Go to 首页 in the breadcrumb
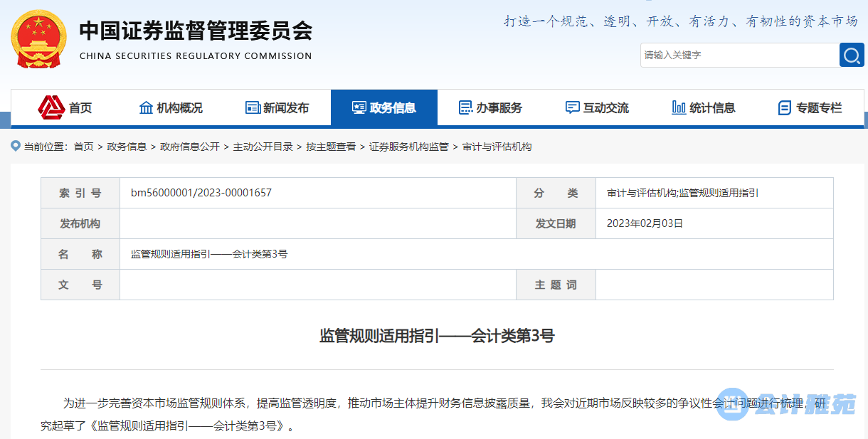The image size is (868, 439). (83, 147)
